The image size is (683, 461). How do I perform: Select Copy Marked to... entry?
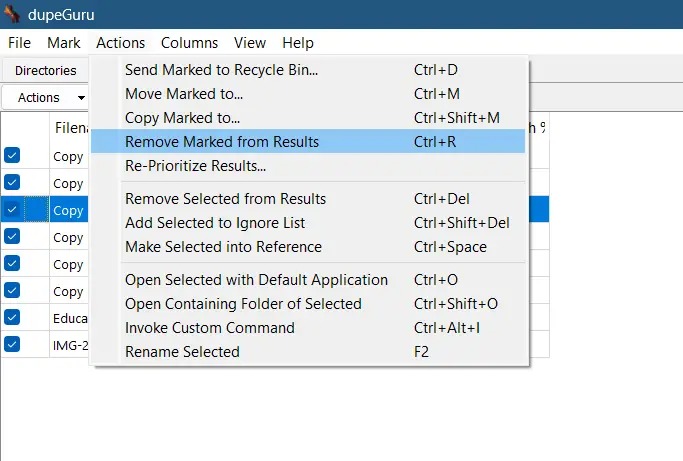(x=308, y=118)
